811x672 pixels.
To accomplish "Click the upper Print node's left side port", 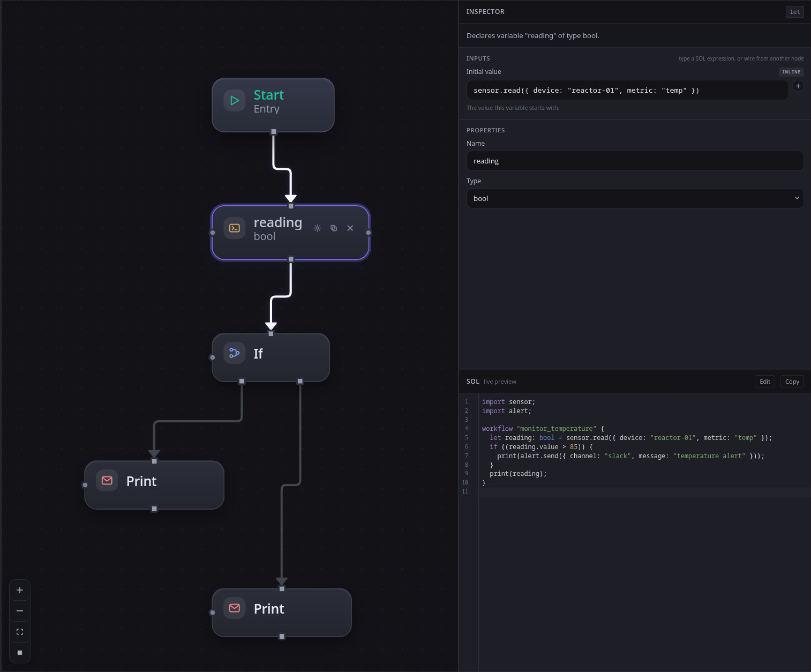I will tap(85, 485).
